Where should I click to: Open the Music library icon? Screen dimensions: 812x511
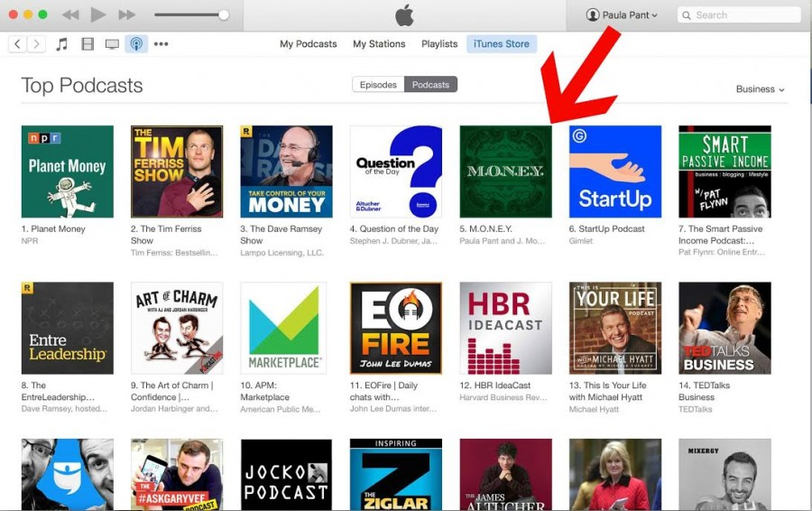click(62, 44)
